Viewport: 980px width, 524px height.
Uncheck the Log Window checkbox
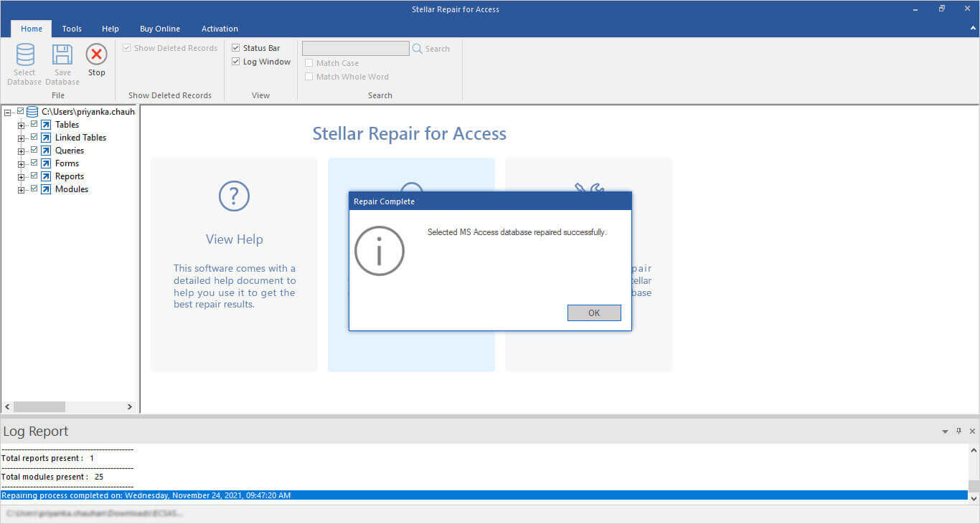click(x=236, y=62)
